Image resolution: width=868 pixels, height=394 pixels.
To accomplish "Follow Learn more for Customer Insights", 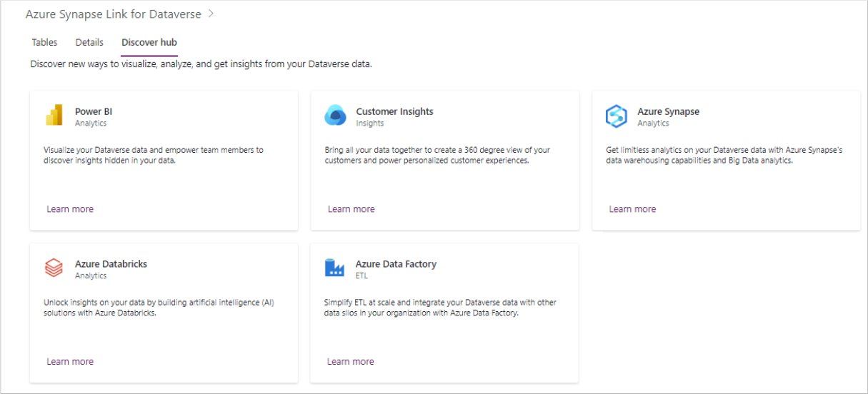I will (x=351, y=209).
